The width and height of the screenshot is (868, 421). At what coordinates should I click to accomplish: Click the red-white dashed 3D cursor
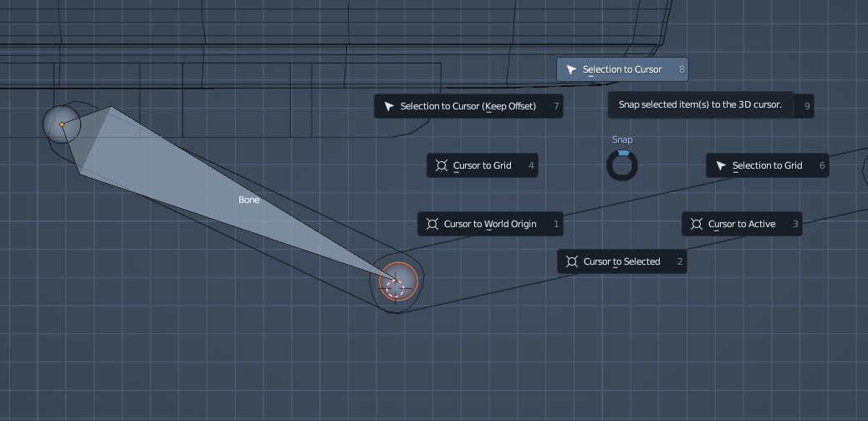coord(396,288)
